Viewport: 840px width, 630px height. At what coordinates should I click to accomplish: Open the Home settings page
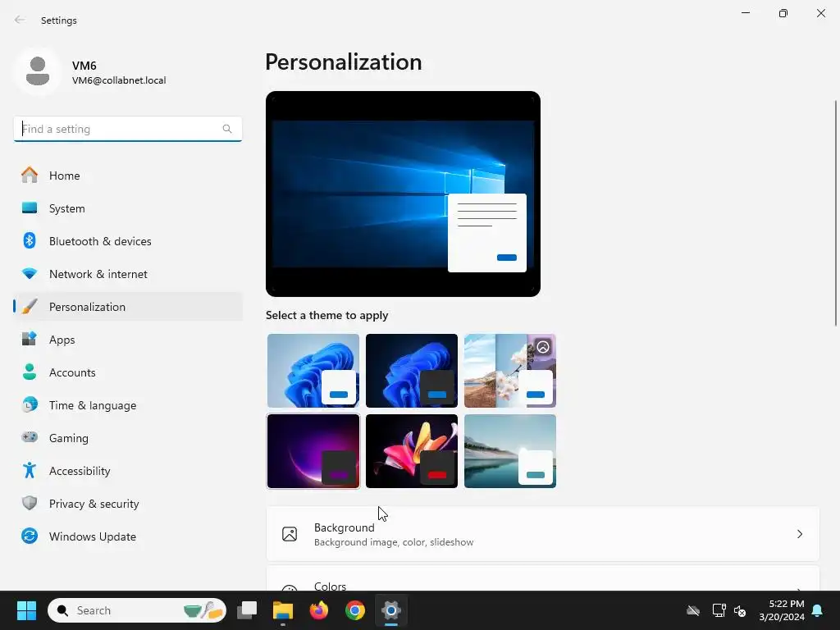point(128,176)
